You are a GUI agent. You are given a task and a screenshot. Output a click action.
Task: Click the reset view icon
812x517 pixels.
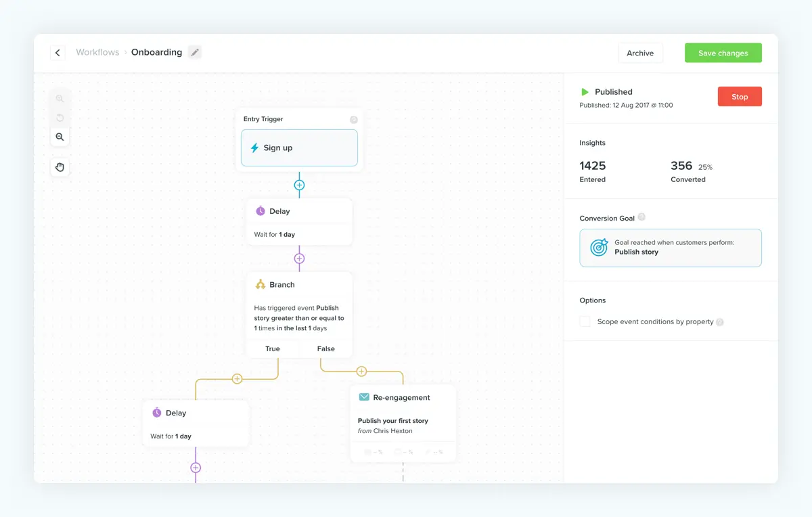point(60,117)
